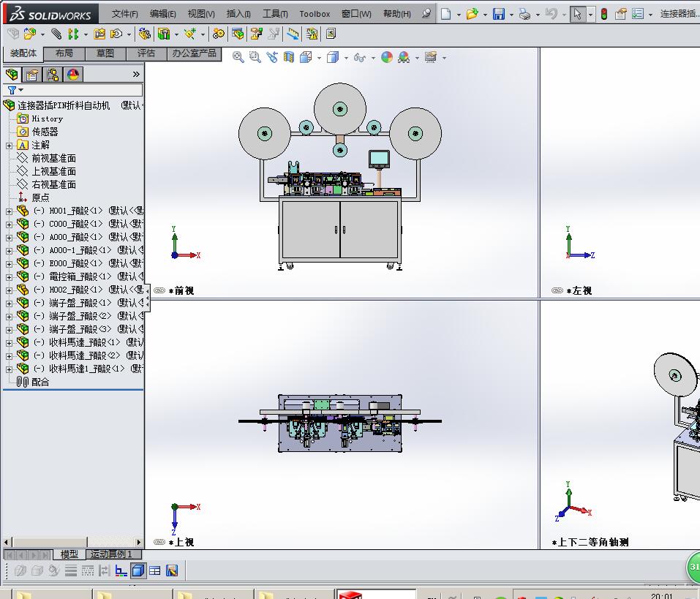Select the Display Style cube icon

[333, 57]
